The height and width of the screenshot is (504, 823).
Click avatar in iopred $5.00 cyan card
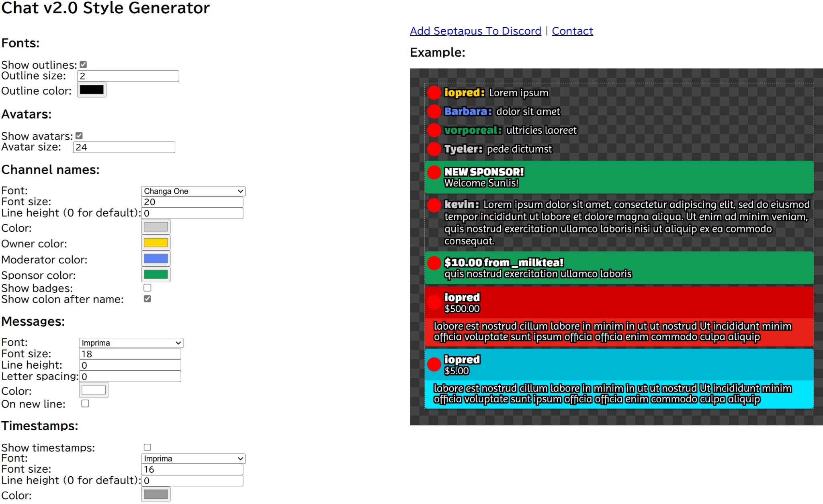(x=434, y=364)
